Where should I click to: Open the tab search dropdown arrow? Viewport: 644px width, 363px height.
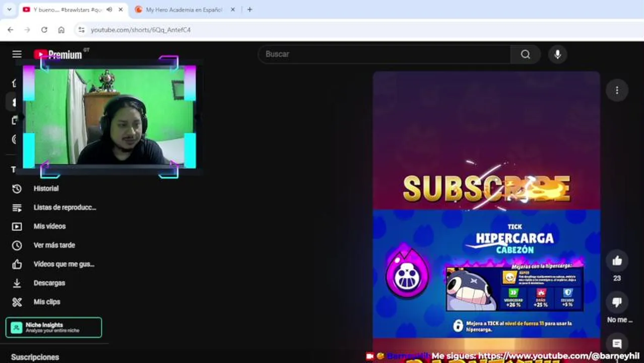tap(9, 10)
